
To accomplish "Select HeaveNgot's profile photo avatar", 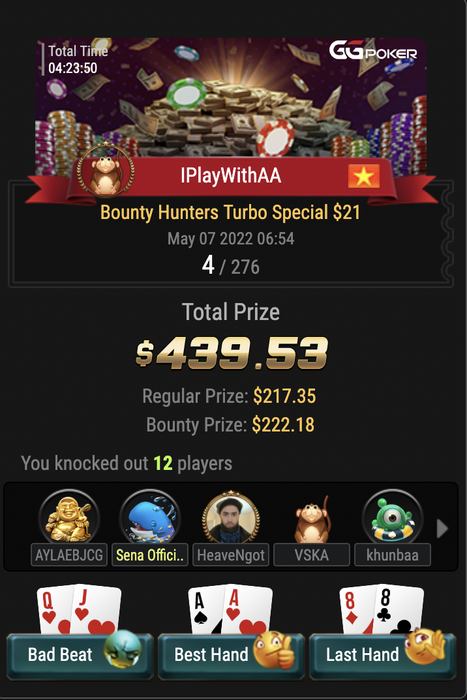I will pos(231,518).
